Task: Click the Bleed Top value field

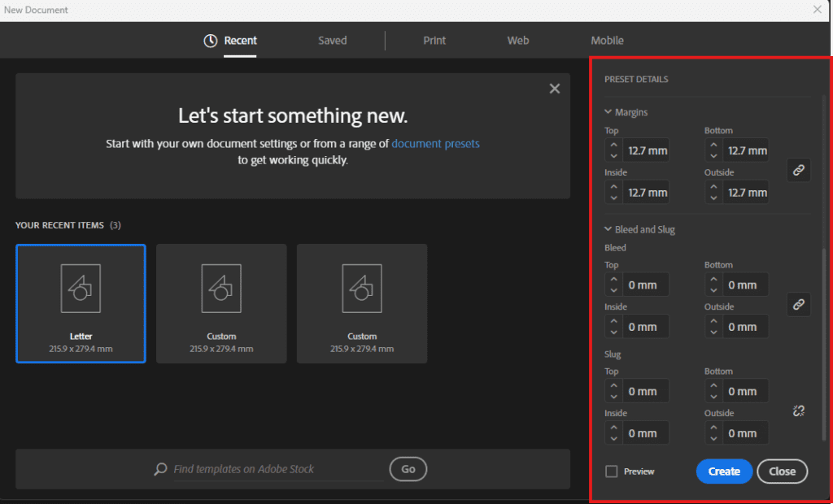Action: pyautogui.click(x=646, y=285)
